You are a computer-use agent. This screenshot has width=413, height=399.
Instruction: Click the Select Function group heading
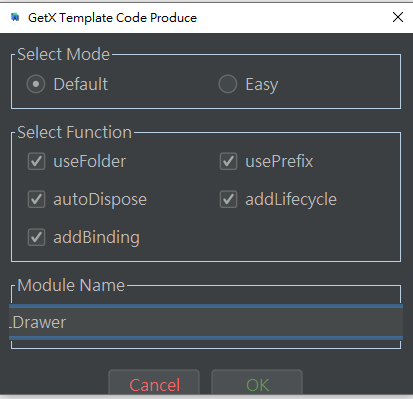click(x=75, y=132)
